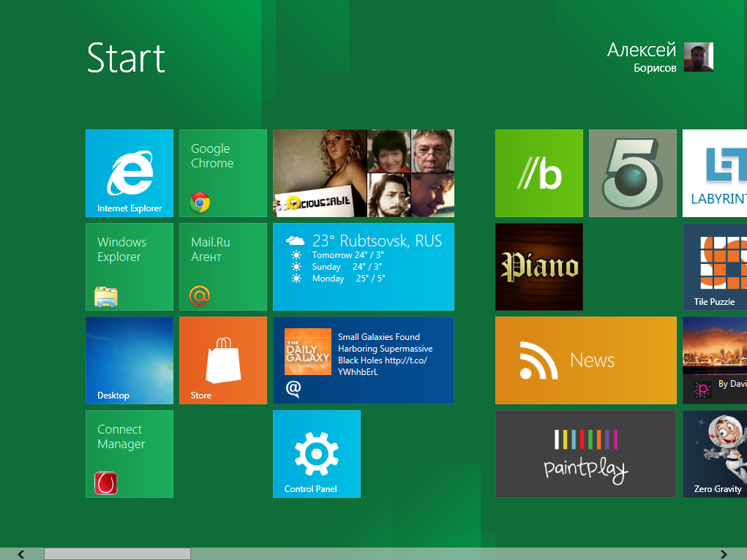Launch the Zero Gravity game tile
The image size is (747, 560).
[716, 454]
